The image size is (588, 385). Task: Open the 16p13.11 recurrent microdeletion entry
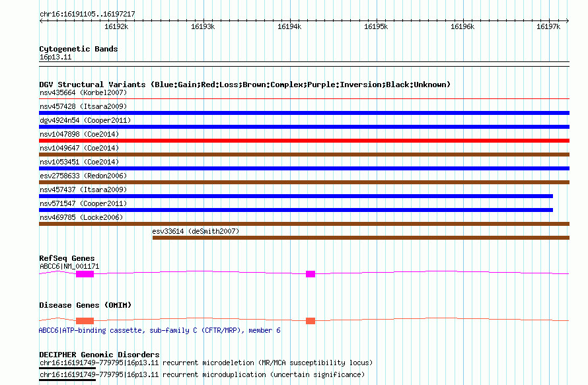pos(206,363)
